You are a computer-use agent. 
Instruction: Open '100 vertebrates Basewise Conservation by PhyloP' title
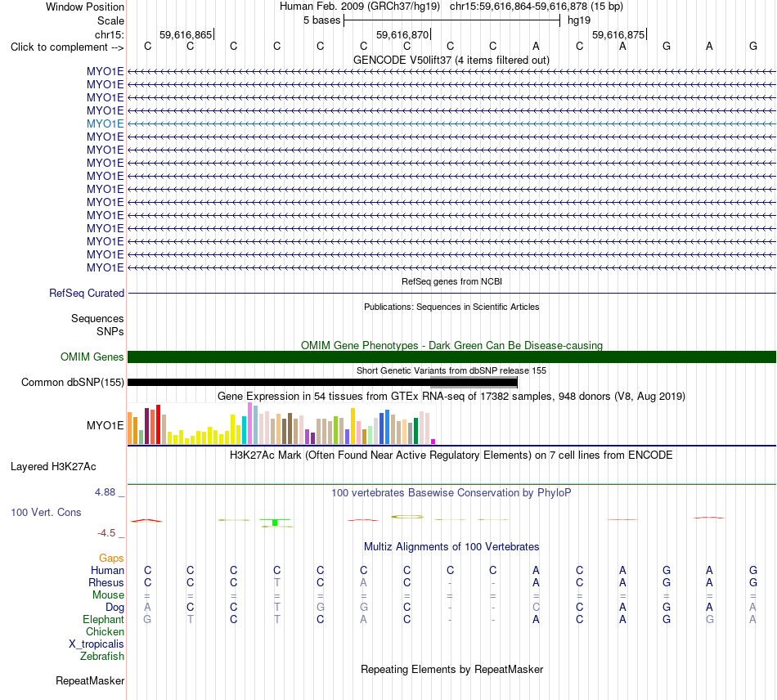[x=451, y=493]
